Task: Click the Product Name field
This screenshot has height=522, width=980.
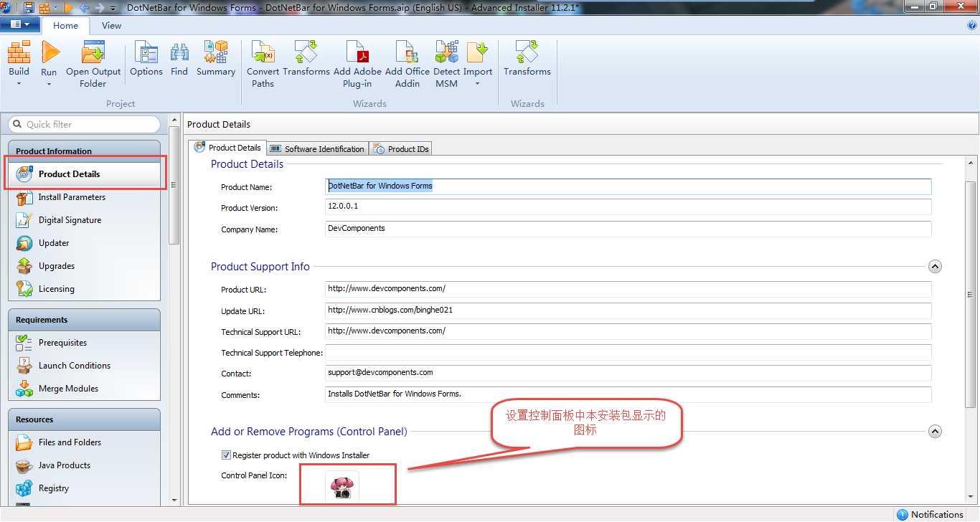Action: 628,186
